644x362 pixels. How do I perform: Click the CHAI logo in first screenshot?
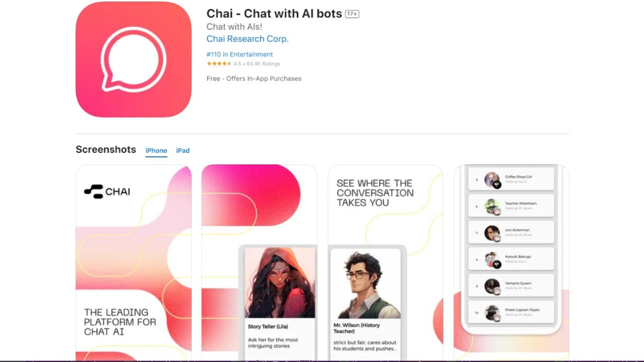[x=107, y=191]
